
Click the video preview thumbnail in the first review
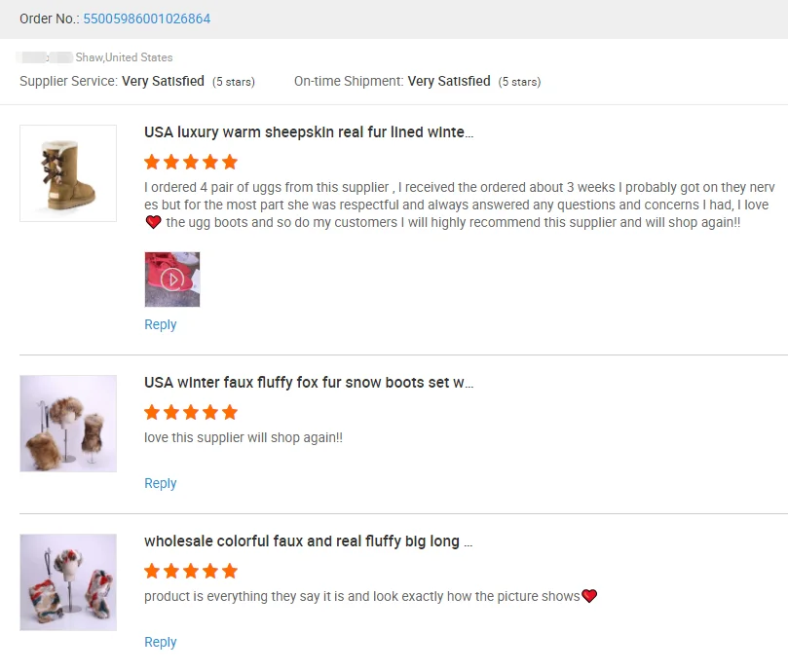click(172, 280)
